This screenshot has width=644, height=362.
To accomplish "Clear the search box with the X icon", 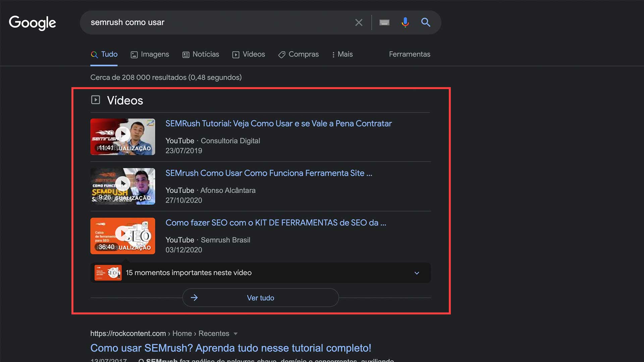I will [x=359, y=22].
